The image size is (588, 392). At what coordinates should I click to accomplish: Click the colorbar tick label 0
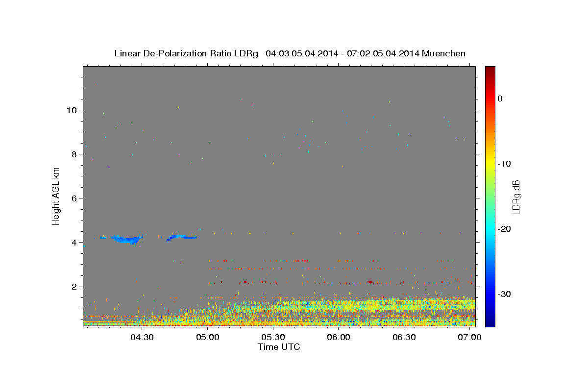click(x=500, y=98)
